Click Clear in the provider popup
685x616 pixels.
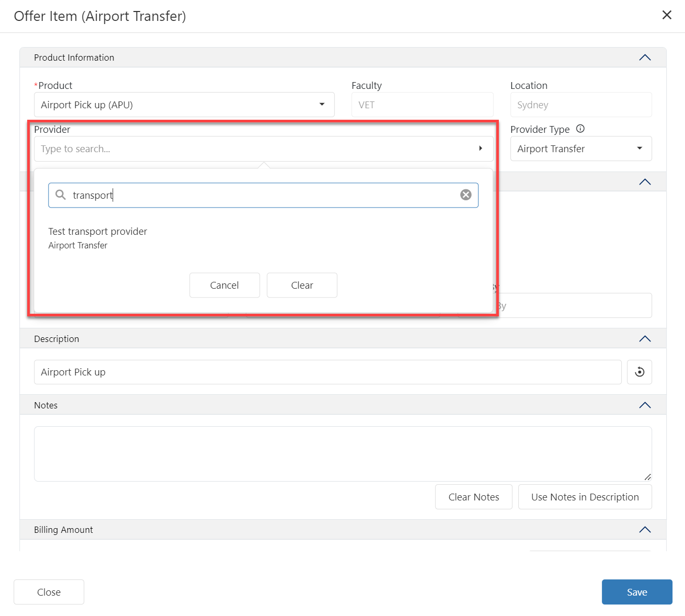(302, 285)
